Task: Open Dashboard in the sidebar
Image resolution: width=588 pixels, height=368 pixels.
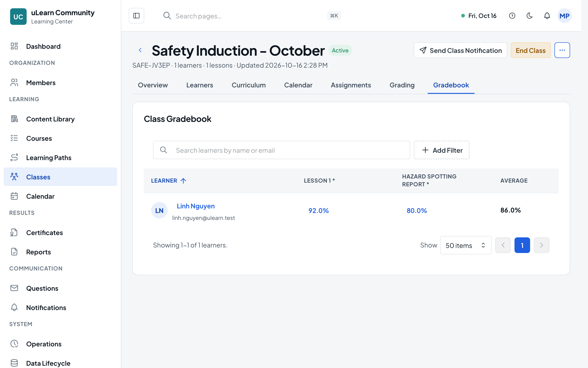Action: tap(60, 46)
